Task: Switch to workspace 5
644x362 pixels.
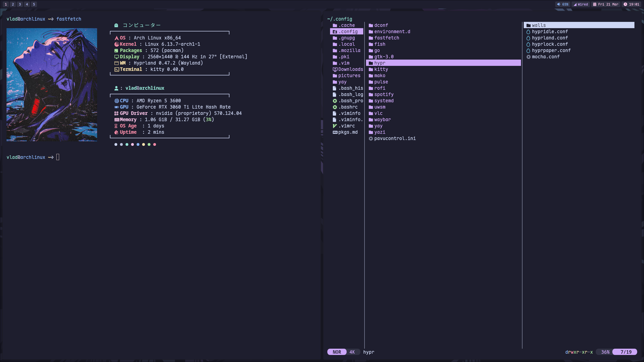Action: (x=34, y=4)
